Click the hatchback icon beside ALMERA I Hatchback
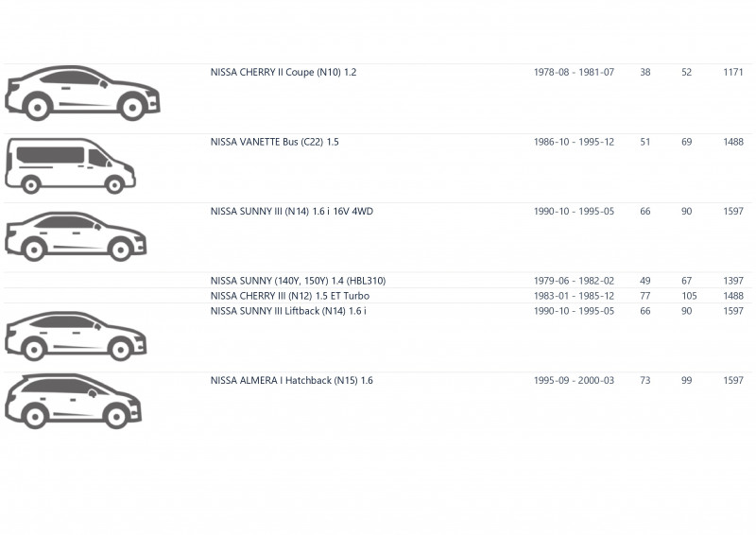The width and height of the screenshot is (756, 535). tap(74, 401)
